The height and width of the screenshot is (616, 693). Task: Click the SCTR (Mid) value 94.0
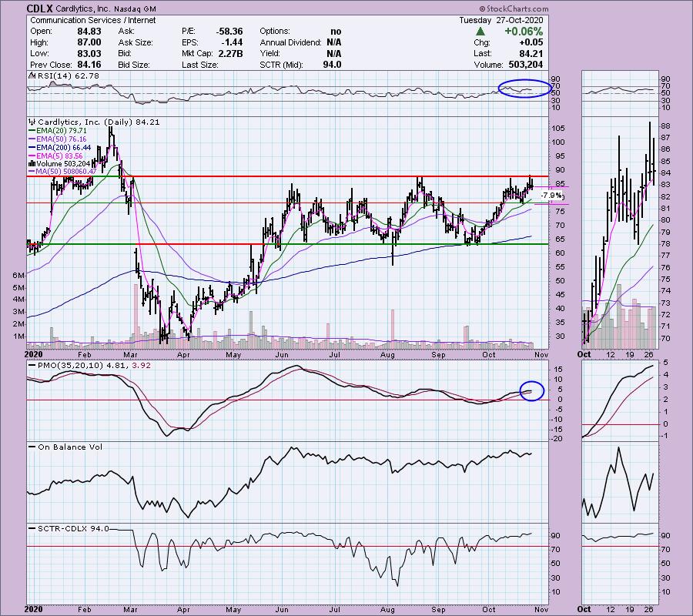coord(332,65)
